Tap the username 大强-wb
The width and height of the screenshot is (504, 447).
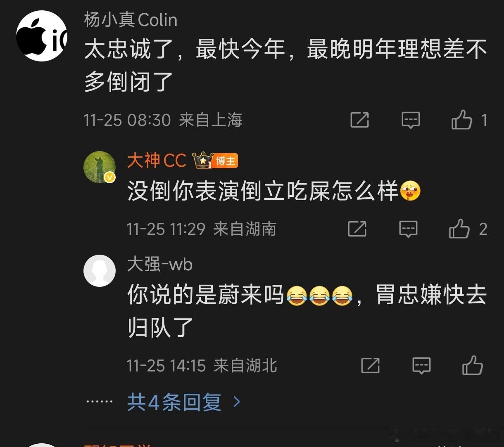(160, 265)
